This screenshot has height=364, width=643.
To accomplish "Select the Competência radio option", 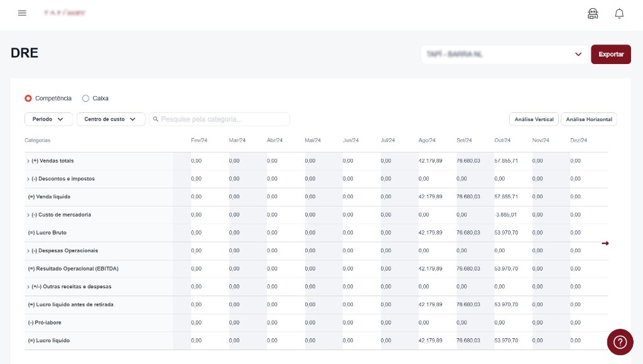I will pos(28,99).
